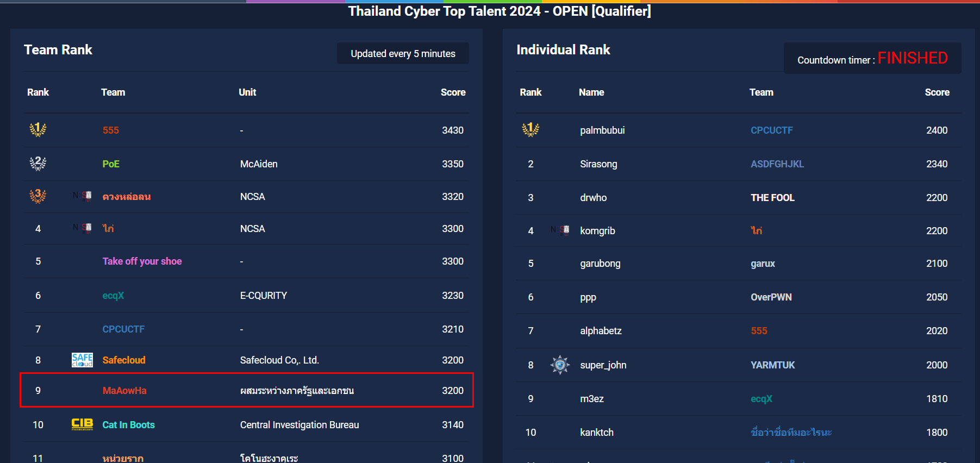Open the MaAowHa team entry
The height and width of the screenshot is (463, 980).
(x=124, y=391)
